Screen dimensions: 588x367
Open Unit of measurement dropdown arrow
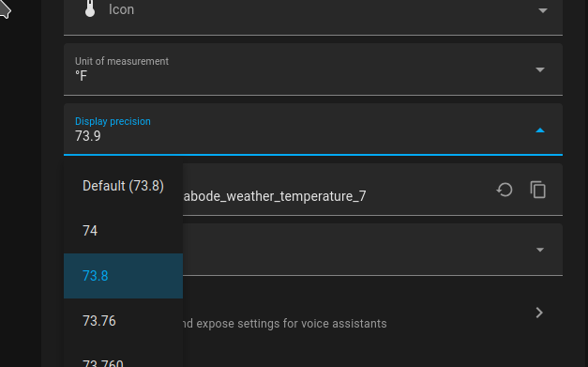coord(540,69)
